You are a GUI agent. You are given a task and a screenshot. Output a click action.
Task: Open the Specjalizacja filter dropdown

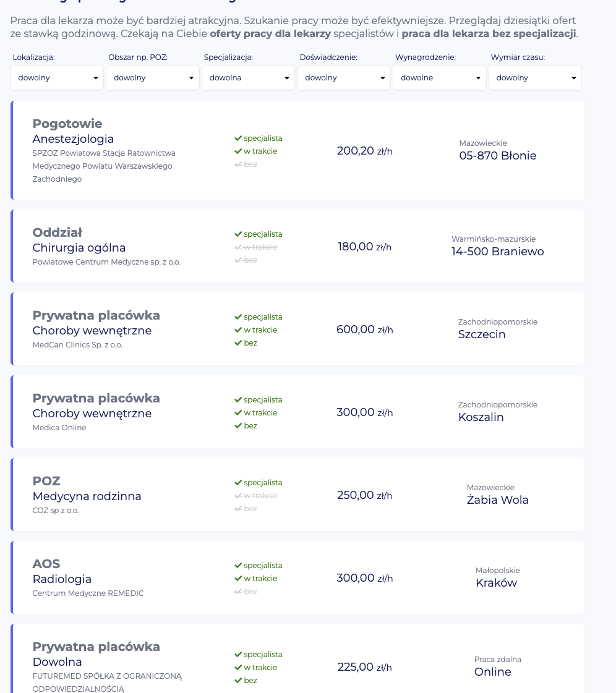[248, 78]
